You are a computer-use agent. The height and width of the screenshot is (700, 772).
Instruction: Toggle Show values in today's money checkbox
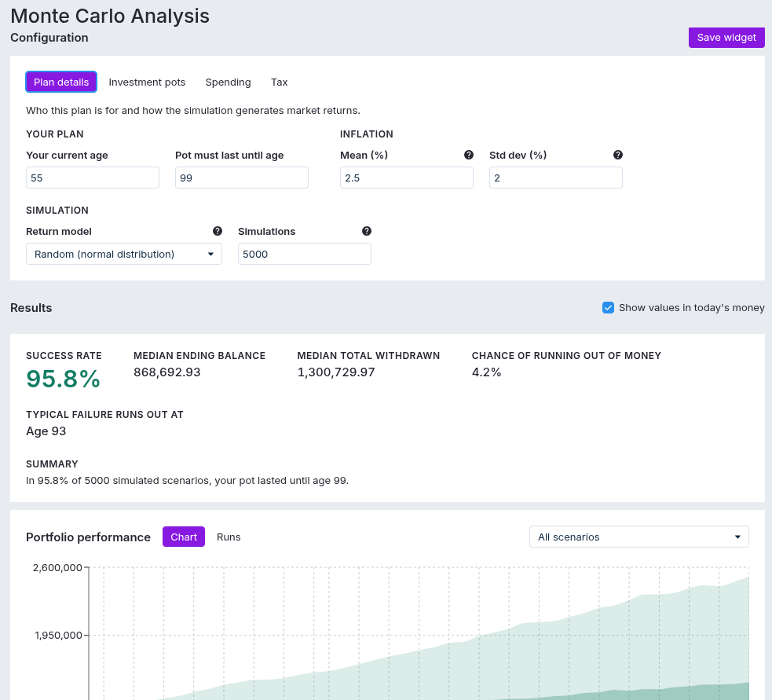point(608,308)
